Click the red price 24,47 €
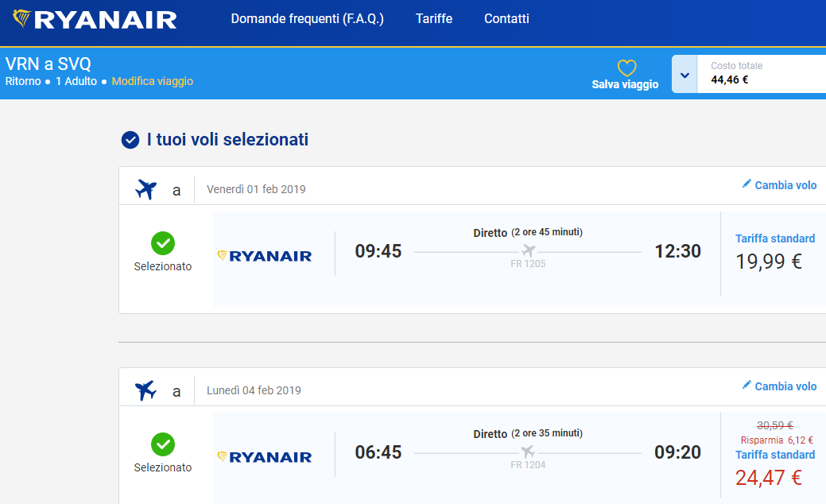 click(769, 478)
